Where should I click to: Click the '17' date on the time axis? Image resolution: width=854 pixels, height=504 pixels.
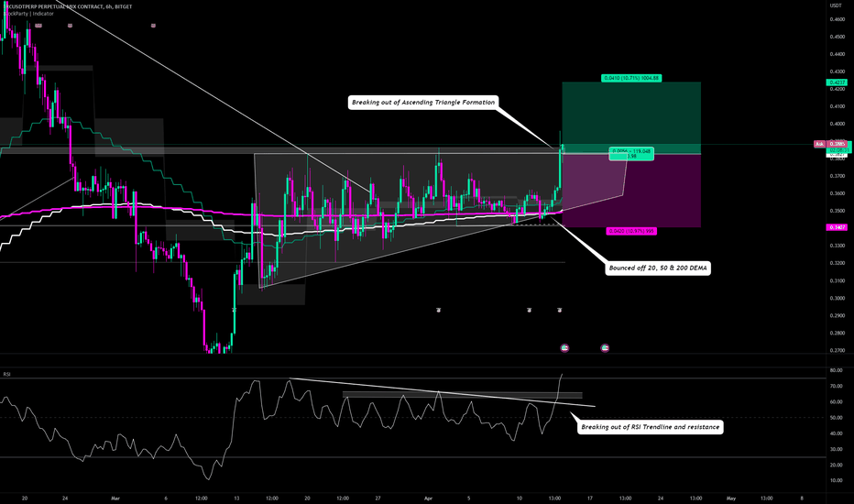point(590,498)
